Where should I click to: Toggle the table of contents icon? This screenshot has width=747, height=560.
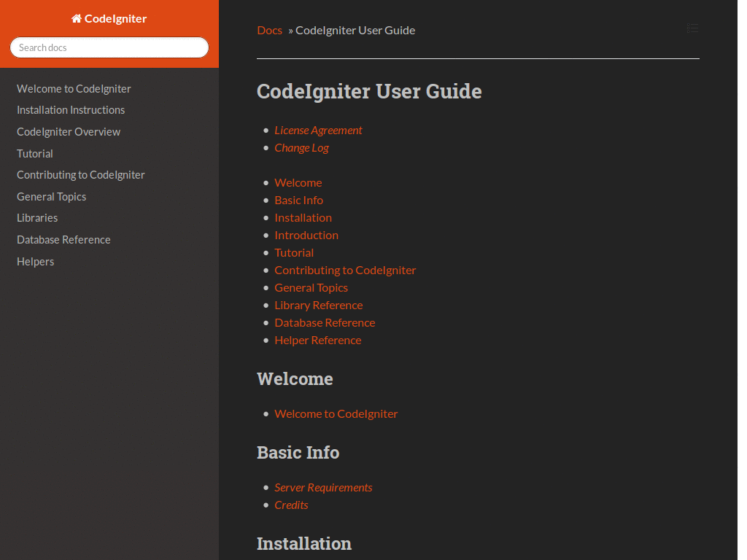click(692, 28)
